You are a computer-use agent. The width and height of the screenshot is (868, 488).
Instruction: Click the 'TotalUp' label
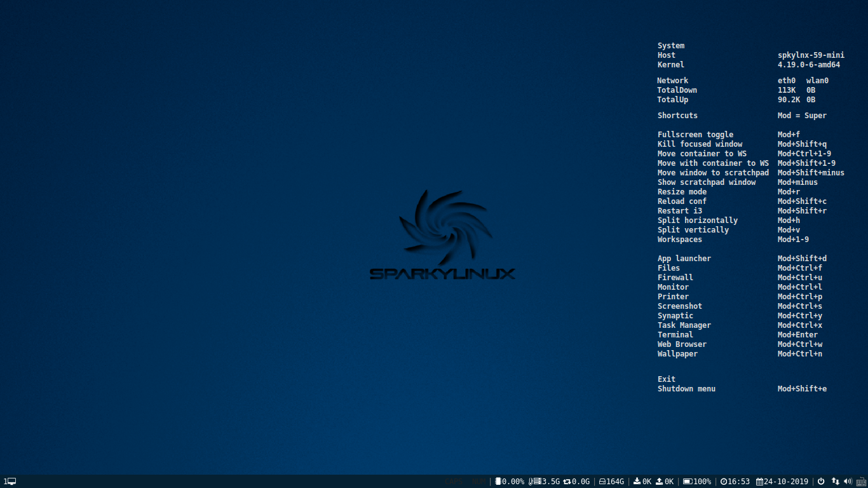[x=673, y=100]
